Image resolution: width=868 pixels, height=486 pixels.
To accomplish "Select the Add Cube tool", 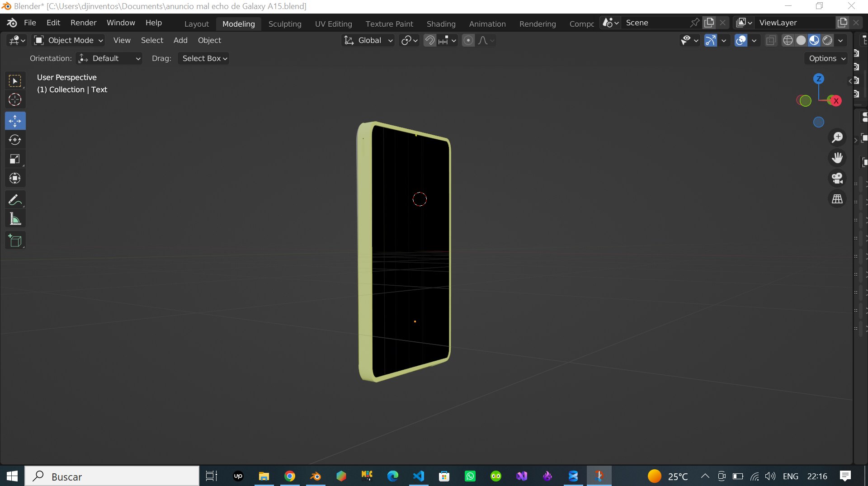I will pos(15,241).
